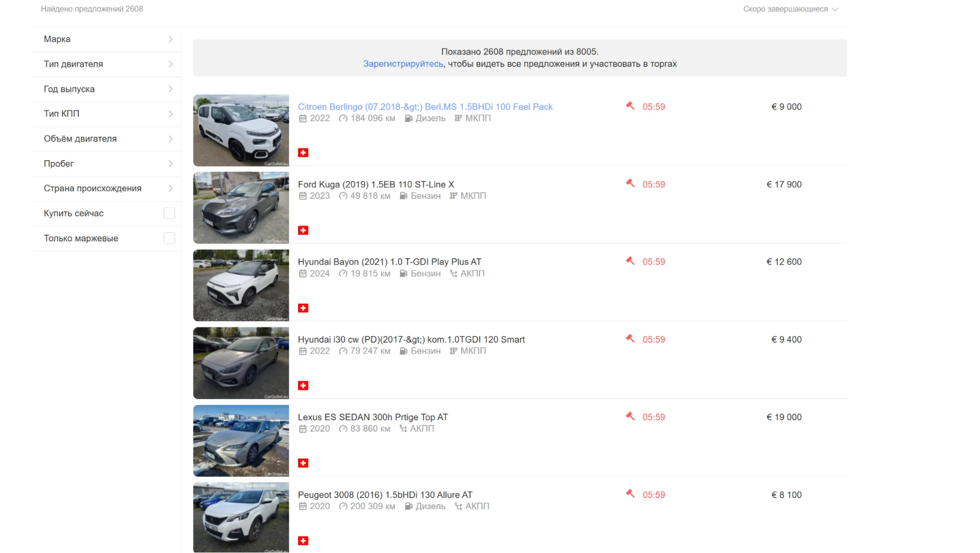The width and height of the screenshot is (980, 553).
Task: Click the Зарегистрируйтесь link
Action: pyautogui.click(x=403, y=64)
